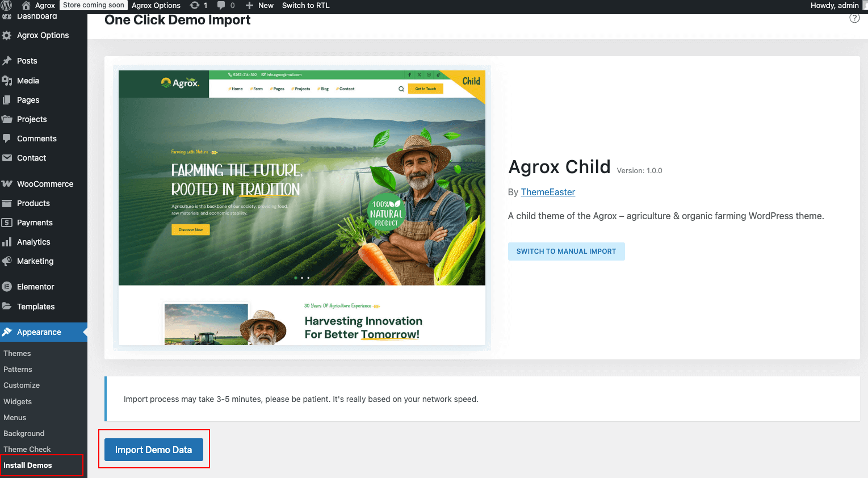The height and width of the screenshot is (478, 868).
Task: Click the Contact envelope icon
Action: pyautogui.click(x=7, y=158)
